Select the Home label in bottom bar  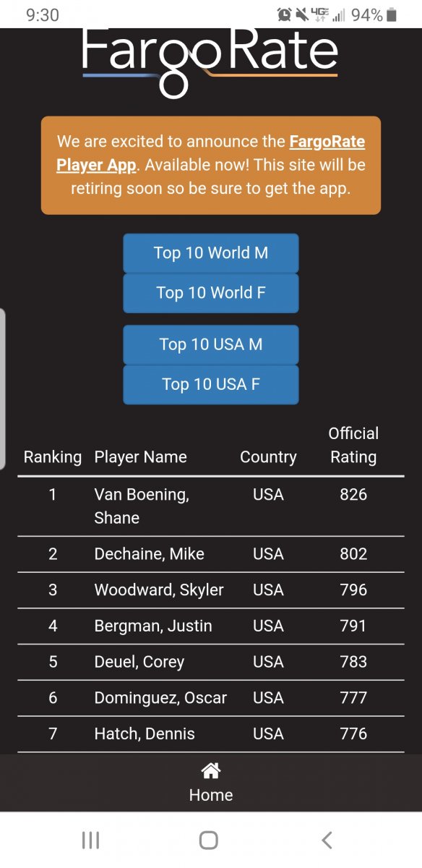211,795
